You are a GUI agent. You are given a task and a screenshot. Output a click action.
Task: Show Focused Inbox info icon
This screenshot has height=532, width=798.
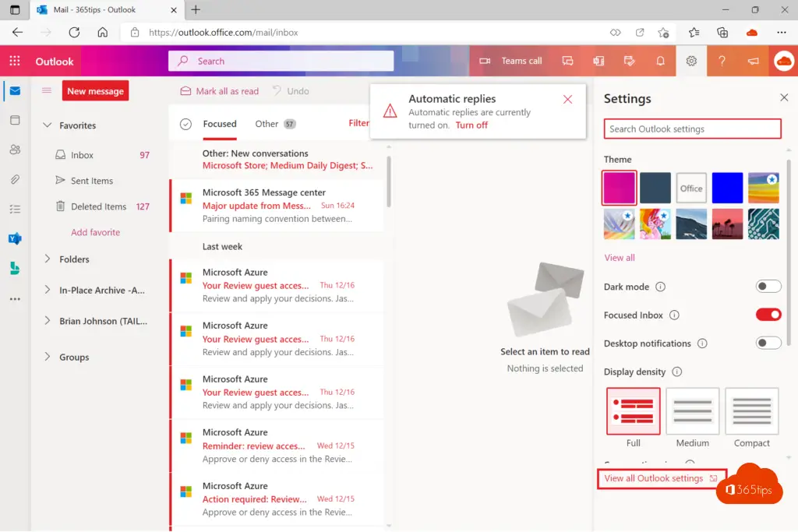pos(674,315)
